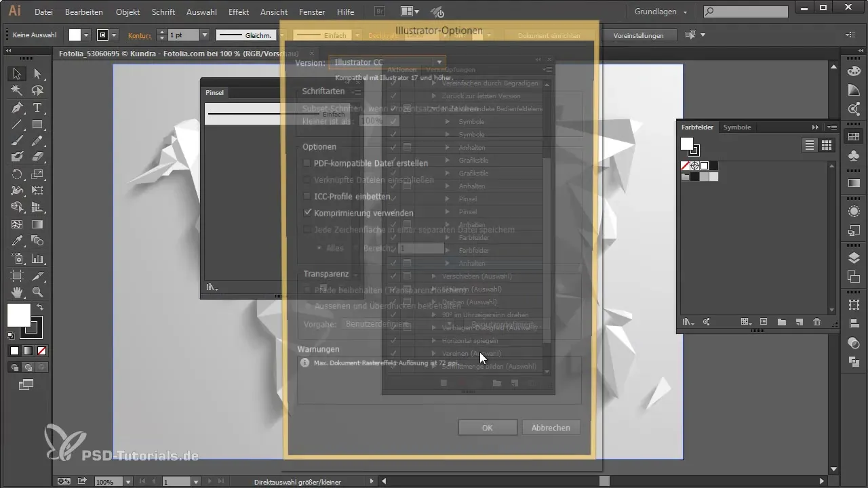This screenshot has height=488, width=868.
Task: Activate the Lasso tool
Action: (37, 91)
